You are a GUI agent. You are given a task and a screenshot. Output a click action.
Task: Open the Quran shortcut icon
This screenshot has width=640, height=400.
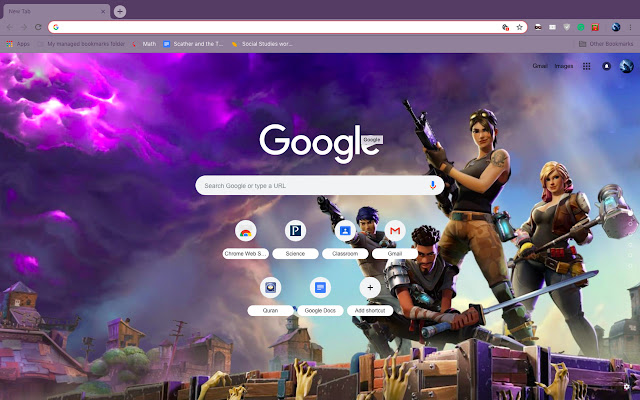[270, 288]
